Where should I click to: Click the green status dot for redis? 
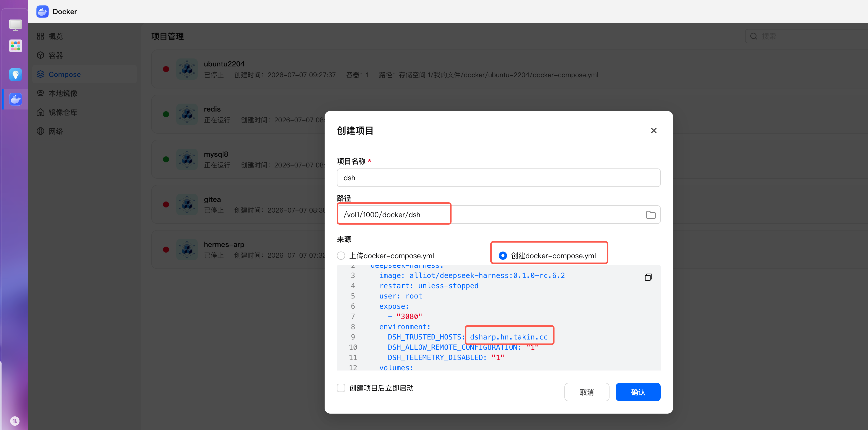click(166, 114)
